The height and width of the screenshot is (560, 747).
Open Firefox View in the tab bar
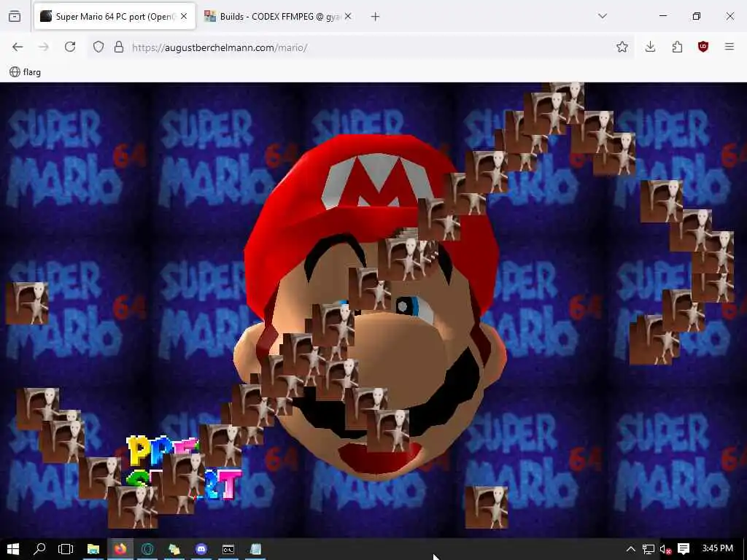coord(15,17)
